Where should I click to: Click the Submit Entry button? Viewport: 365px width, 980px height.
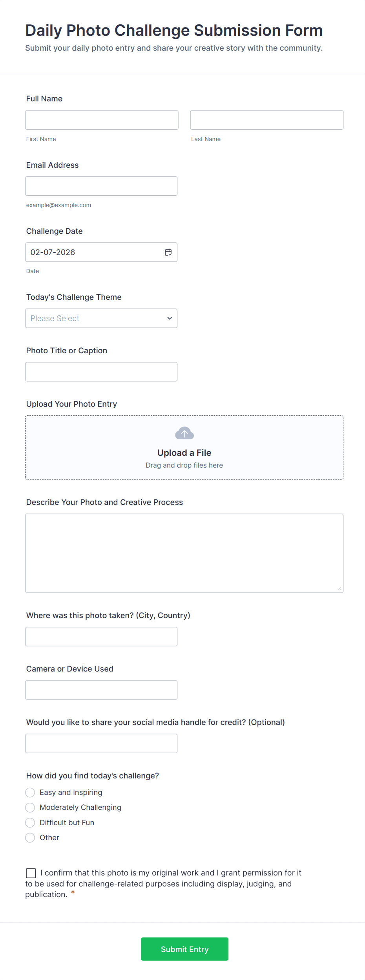click(x=184, y=949)
